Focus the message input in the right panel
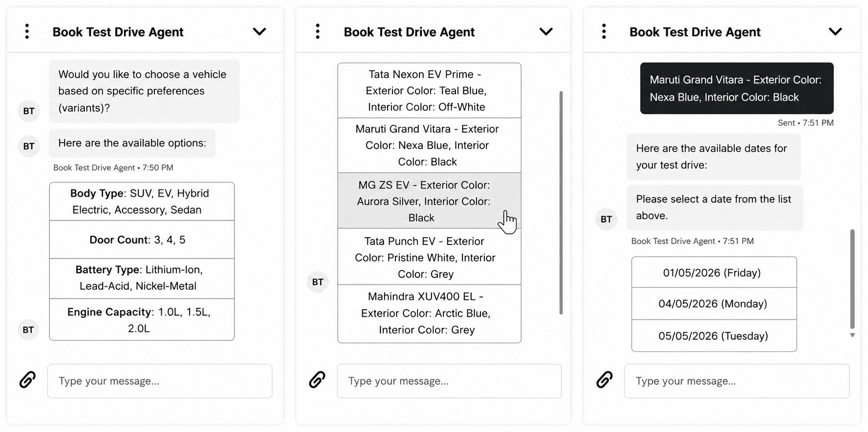868x432 pixels. point(737,381)
